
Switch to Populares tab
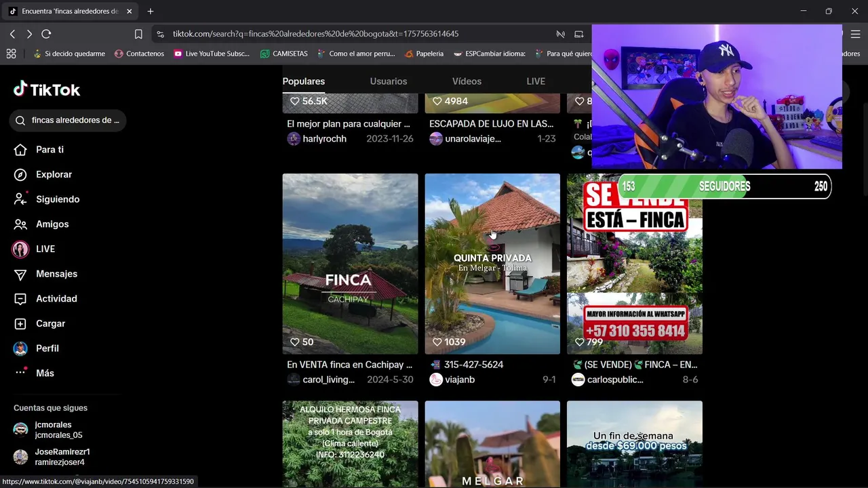[304, 81]
